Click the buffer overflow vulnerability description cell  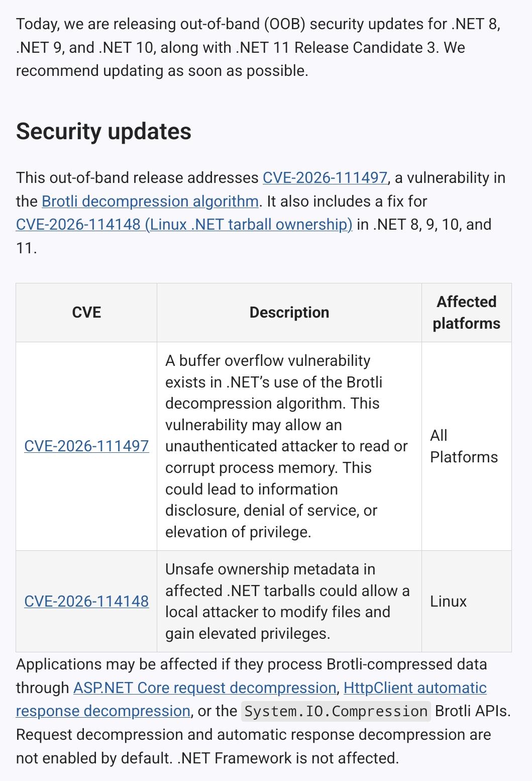pos(289,446)
